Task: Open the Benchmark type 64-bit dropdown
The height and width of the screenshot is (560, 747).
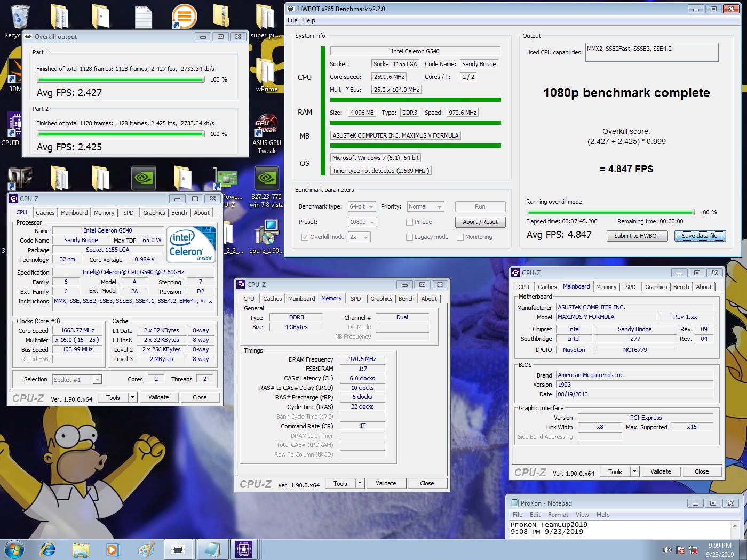Action: click(x=362, y=207)
